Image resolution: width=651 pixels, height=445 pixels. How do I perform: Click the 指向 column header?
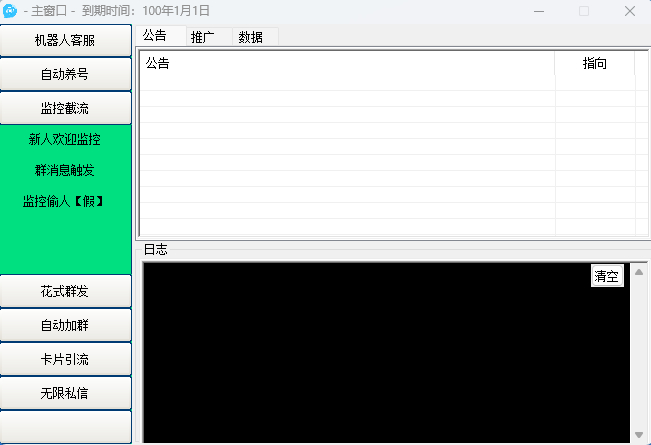pos(595,64)
